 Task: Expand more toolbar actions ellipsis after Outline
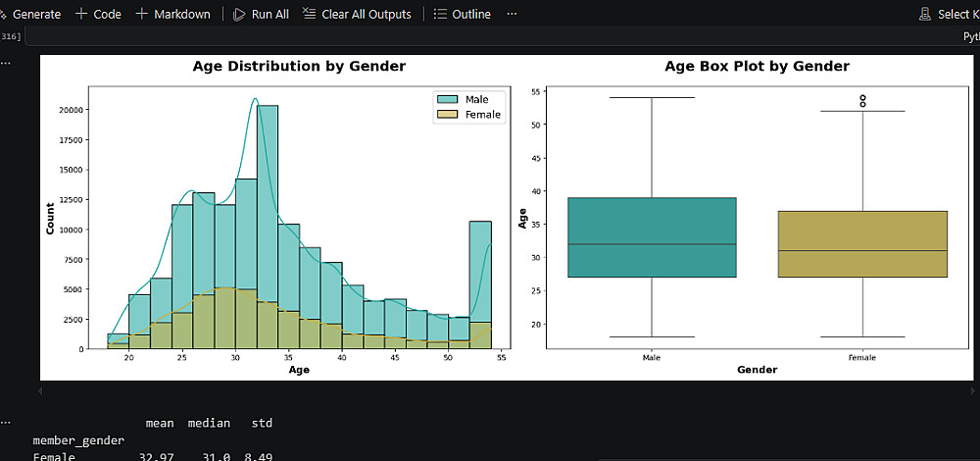pyautogui.click(x=512, y=14)
